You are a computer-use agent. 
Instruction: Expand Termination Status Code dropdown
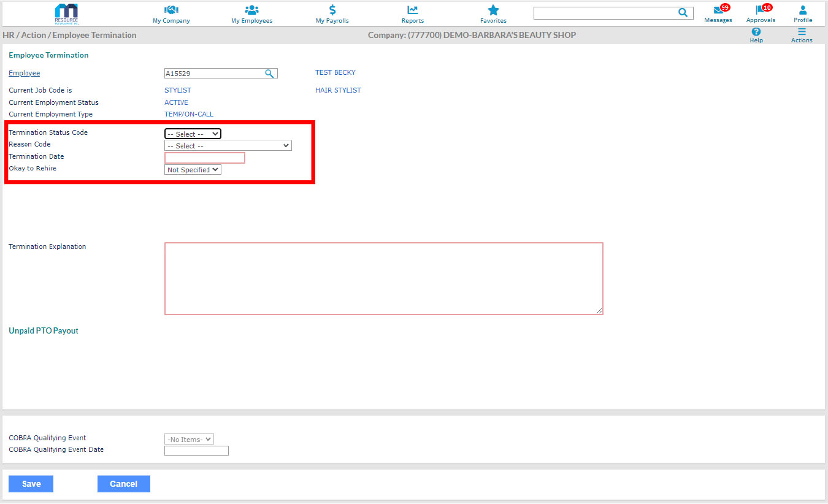193,134
